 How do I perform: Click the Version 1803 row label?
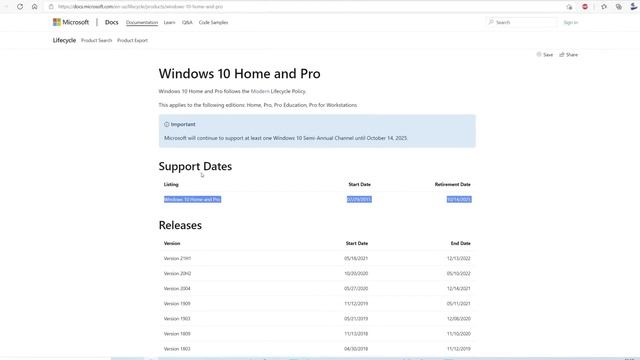point(177,349)
